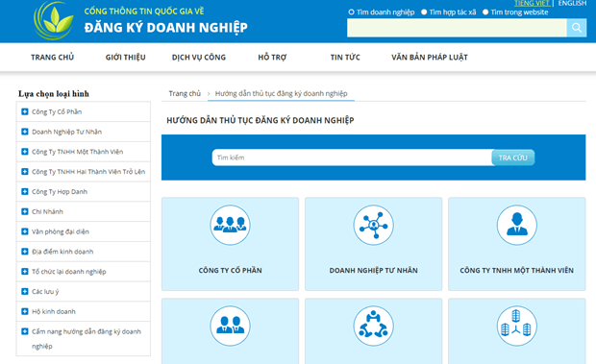Expand plus icon beside Hộ kinh doanh

(25, 311)
